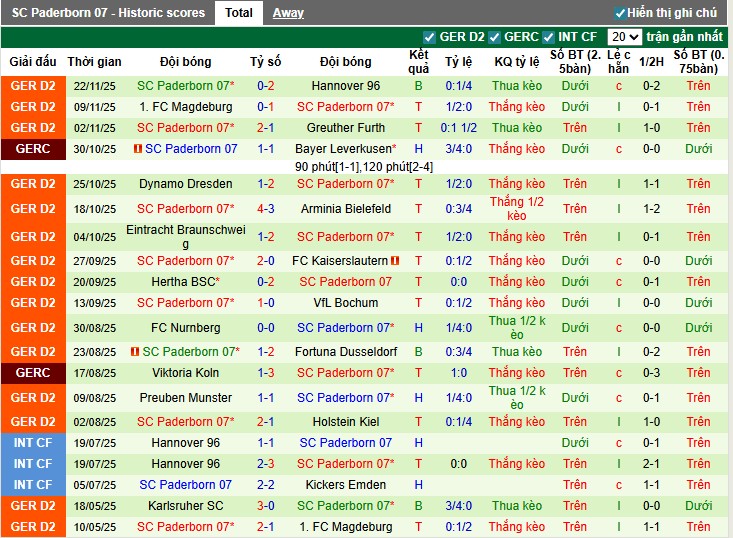The image size is (733, 538).
Task: Uncheck the GERC league filter
Action: click(494, 37)
